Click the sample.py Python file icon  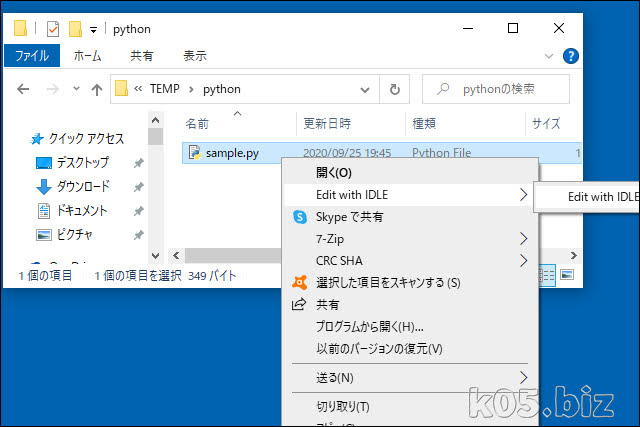195,153
